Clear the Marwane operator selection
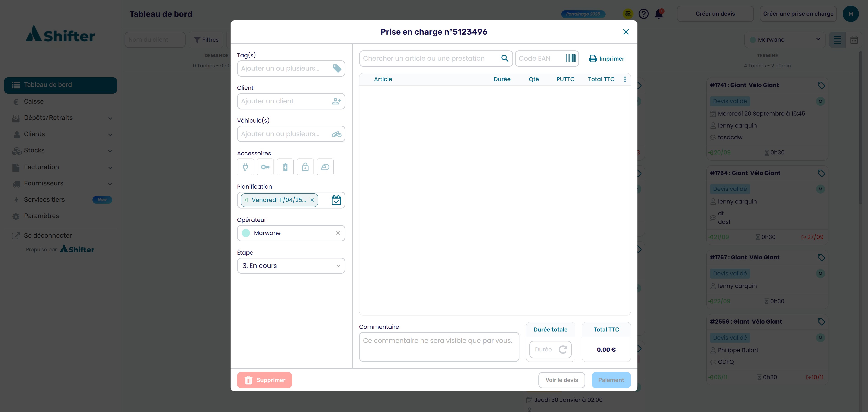The height and width of the screenshot is (412, 868). (338, 233)
